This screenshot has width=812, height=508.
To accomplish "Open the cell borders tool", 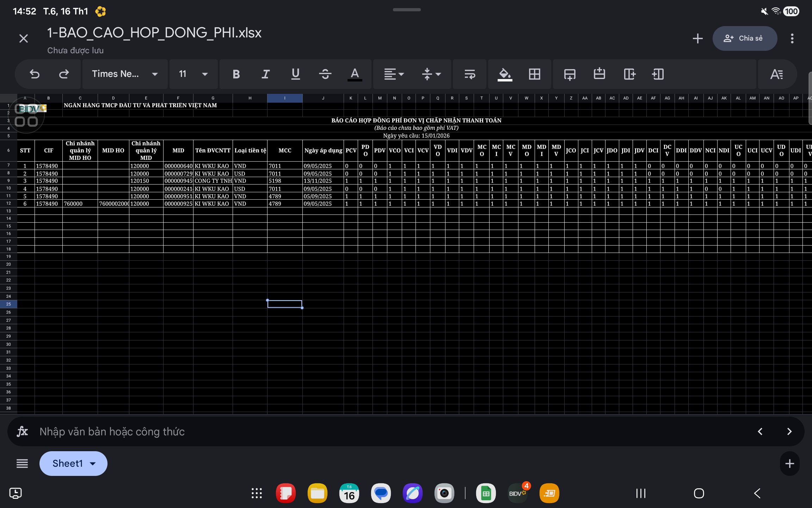I will (x=534, y=74).
